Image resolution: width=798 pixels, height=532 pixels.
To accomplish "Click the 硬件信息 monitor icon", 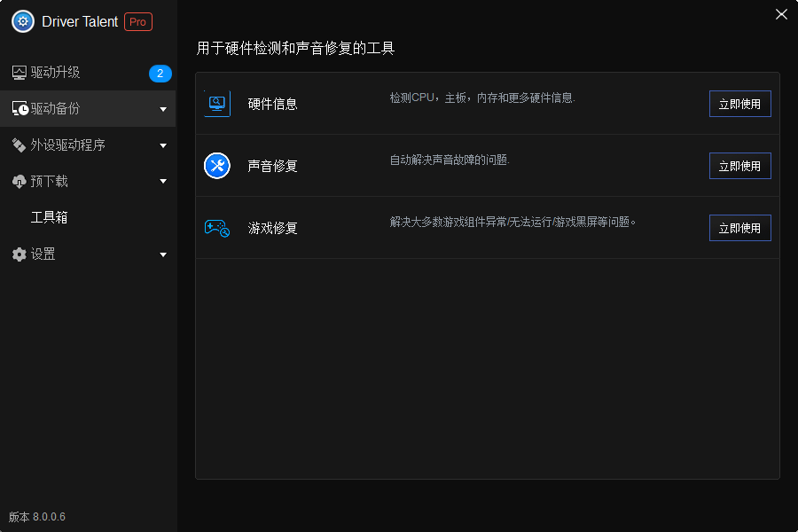I will [217, 104].
